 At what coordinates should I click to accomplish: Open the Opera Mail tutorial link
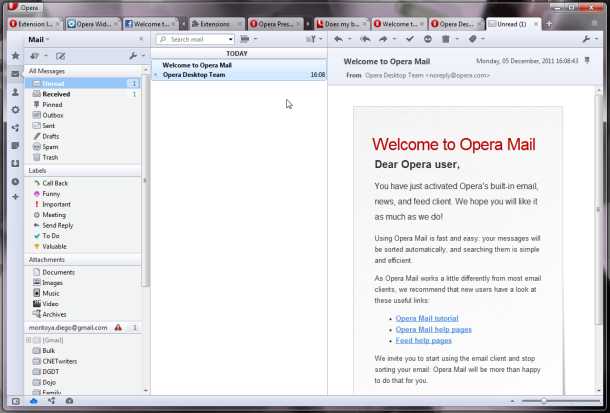tap(427, 318)
